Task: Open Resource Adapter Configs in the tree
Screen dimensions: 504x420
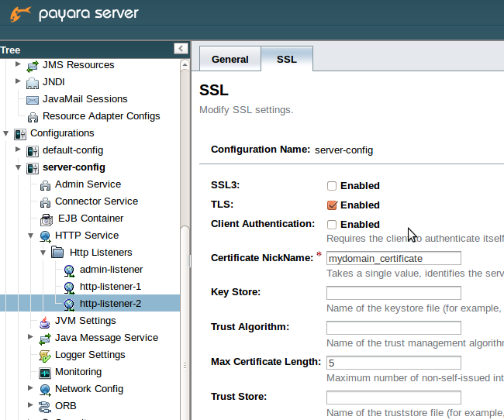Action: [102, 116]
